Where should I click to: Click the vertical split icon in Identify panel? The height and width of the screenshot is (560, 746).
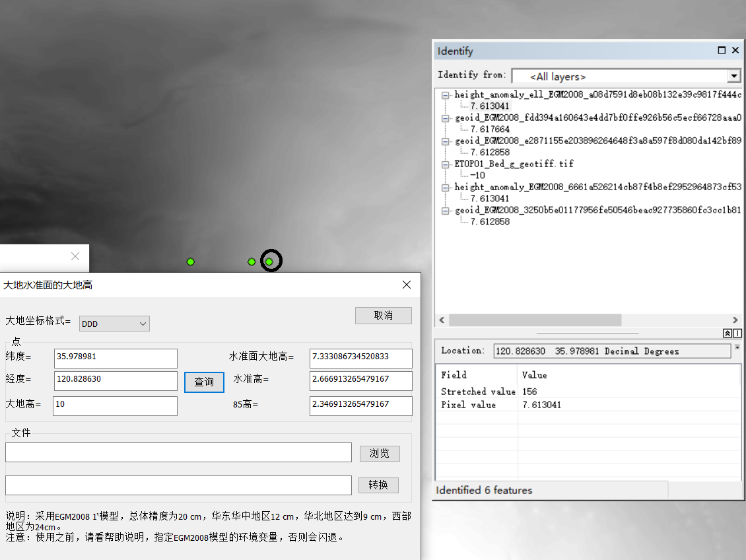pos(737,333)
